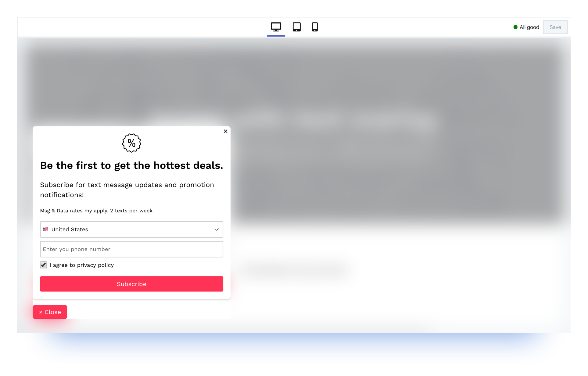Click the X on the Close button
This screenshot has height=376, width=588.
pos(41,312)
